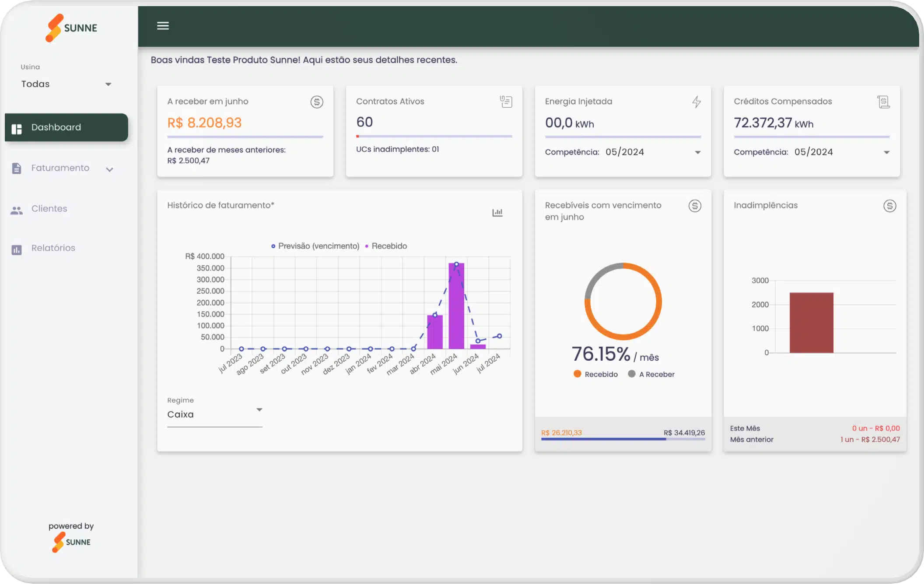The image size is (924, 584).
Task: Click '1 un - R$ 2.500,47' Mês anterior value
Action: (870, 440)
